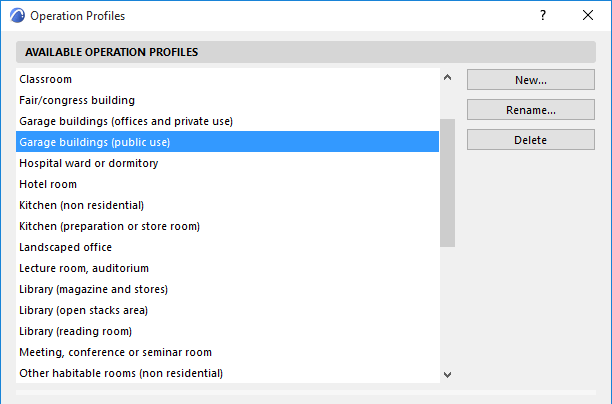The height and width of the screenshot is (404, 612).
Task: Choose Meeting, conference or seminar room
Action: [x=115, y=352]
